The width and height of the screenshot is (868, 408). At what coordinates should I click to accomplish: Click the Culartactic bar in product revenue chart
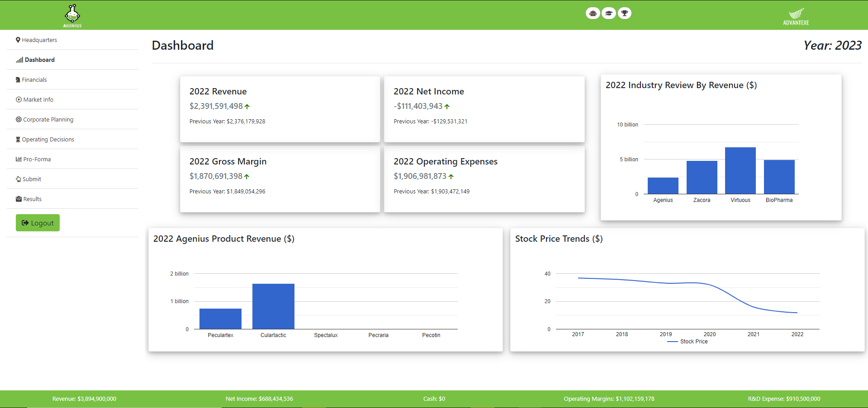[273, 306]
